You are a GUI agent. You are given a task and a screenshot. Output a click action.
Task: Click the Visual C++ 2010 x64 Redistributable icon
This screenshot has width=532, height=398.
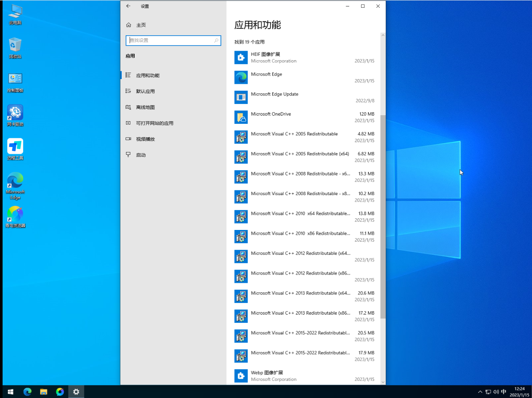pos(241,217)
